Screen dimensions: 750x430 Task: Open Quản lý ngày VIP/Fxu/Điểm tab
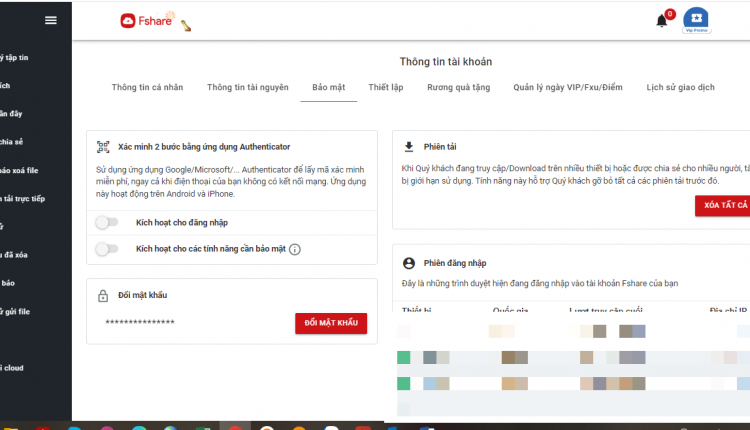click(x=568, y=87)
